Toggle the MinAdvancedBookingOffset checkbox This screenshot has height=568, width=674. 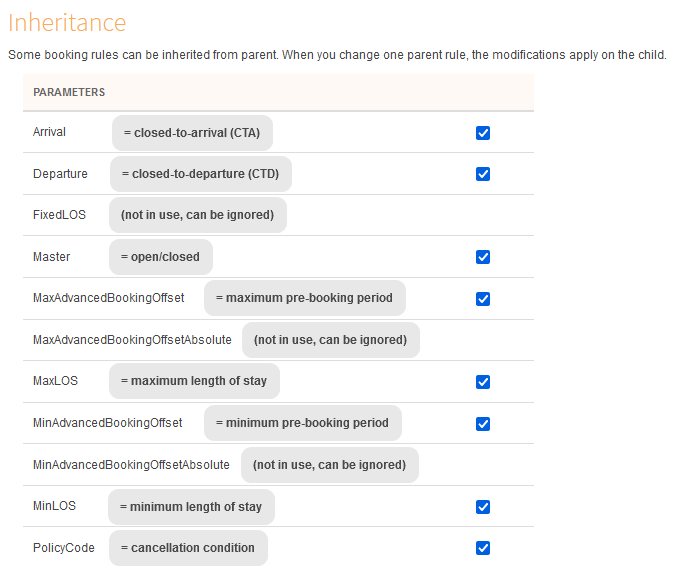click(x=483, y=424)
